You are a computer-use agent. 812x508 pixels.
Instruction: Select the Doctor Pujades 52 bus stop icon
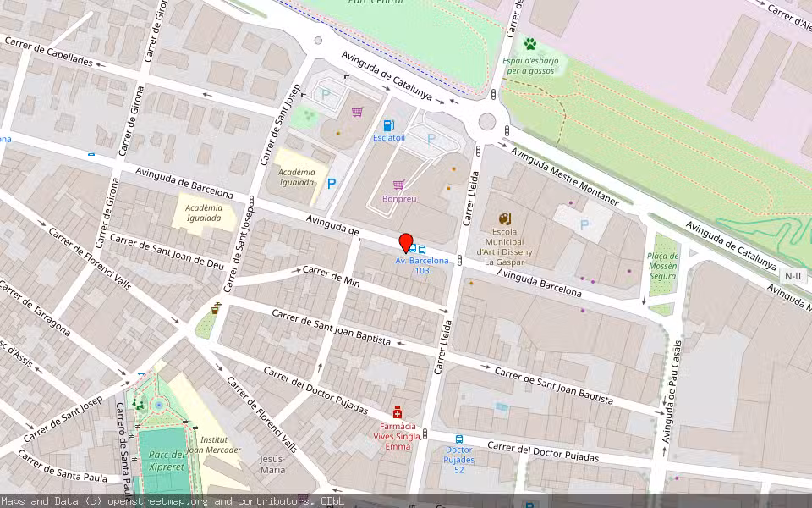click(458, 439)
